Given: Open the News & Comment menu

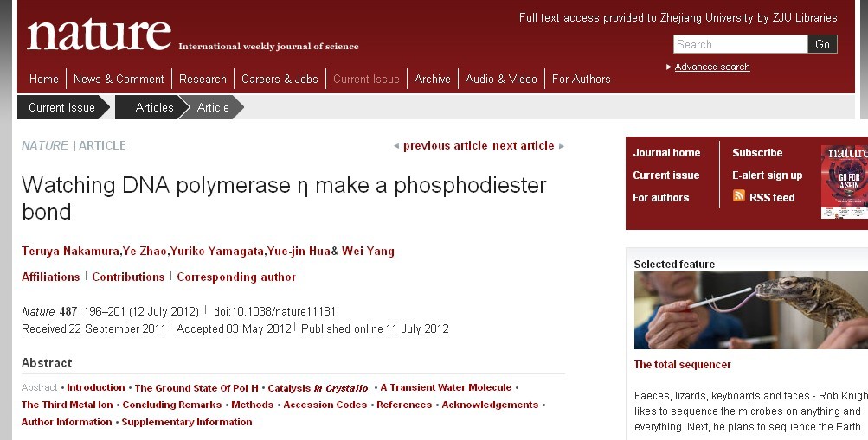Looking at the screenshot, I should coord(119,79).
